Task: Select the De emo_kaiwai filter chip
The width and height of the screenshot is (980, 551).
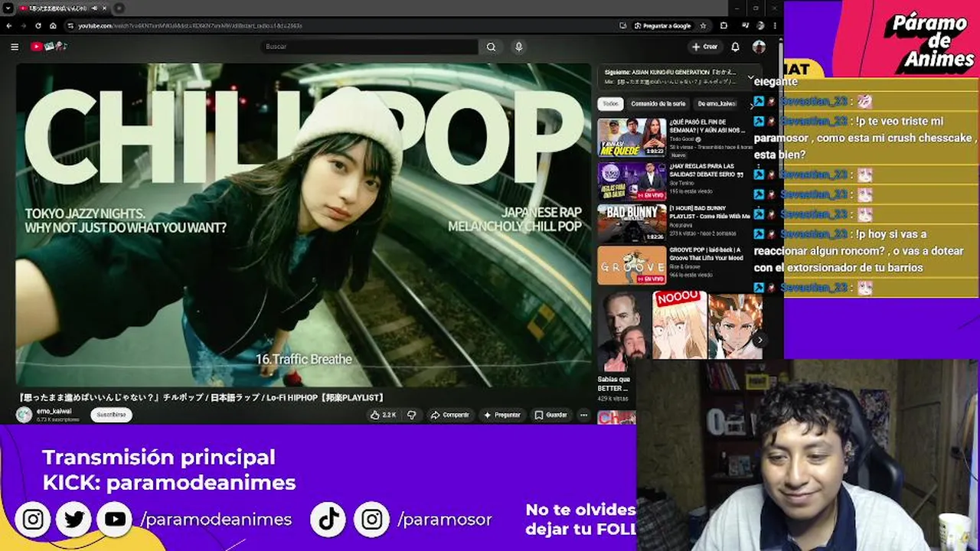Action: (717, 103)
